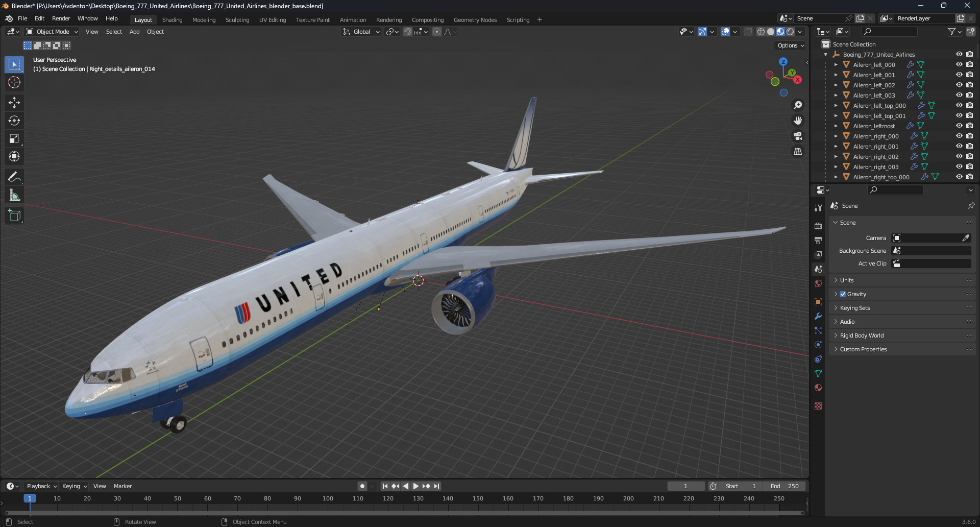Disable rendering for Aileron_left_001

[x=969, y=75]
